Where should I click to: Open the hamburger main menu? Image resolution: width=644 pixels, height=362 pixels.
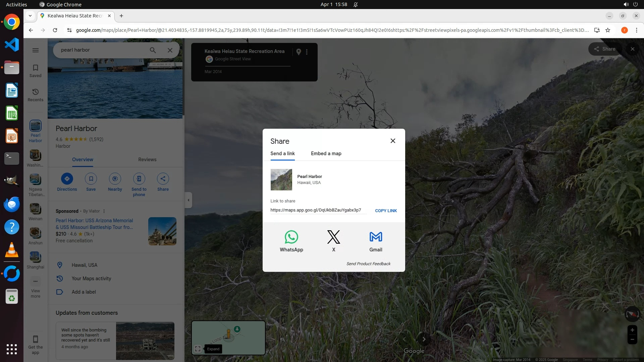[x=36, y=50]
